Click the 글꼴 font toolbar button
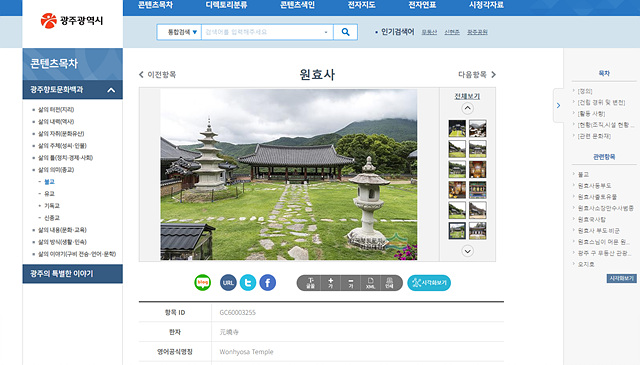640x365 pixels. (311, 283)
